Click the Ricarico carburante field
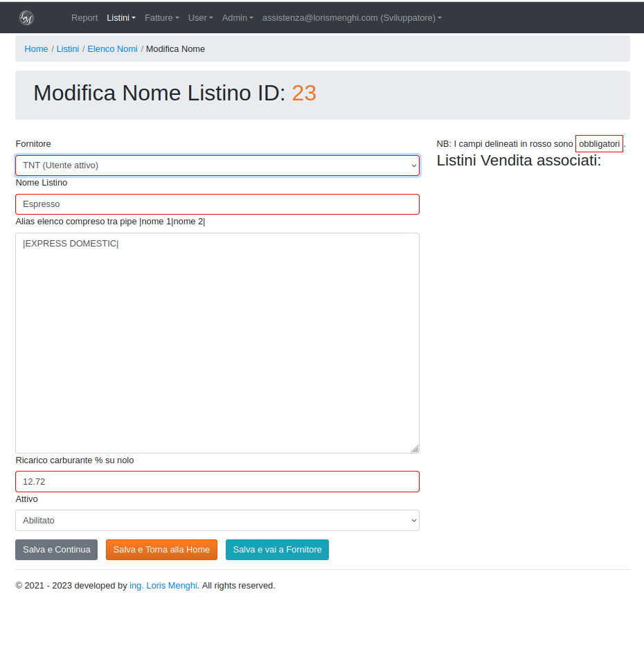This screenshot has width=644, height=664. pos(217,482)
